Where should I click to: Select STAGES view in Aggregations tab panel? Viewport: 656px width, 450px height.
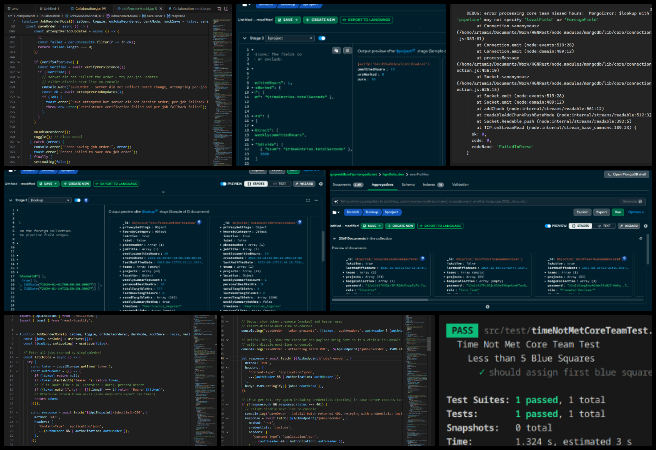click(580, 226)
